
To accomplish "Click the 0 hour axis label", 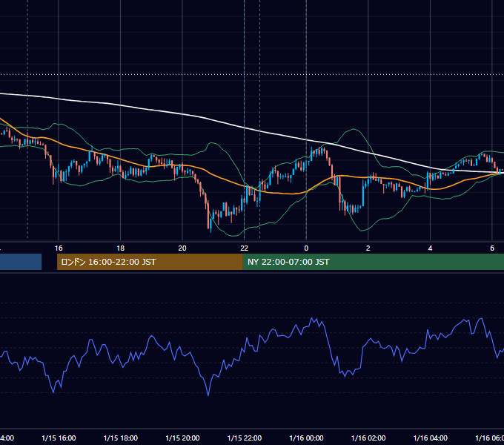I will 306,248.
